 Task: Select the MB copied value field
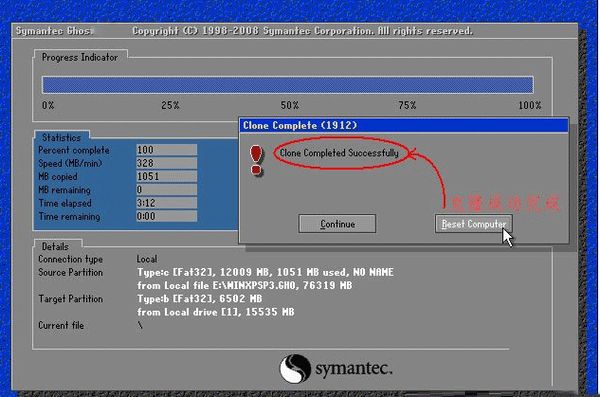(x=166, y=176)
